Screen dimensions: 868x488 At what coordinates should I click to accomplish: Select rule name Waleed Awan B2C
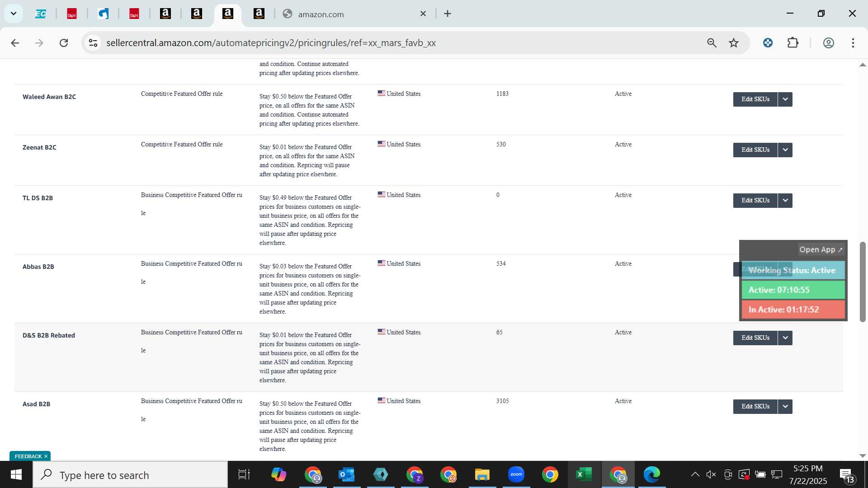tap(49, 97)
